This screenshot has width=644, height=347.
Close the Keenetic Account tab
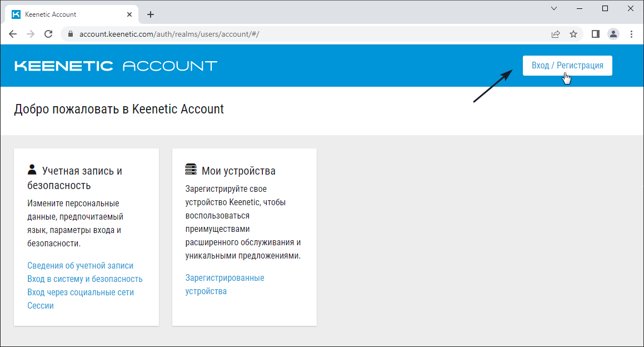click(x=129, y=14)
